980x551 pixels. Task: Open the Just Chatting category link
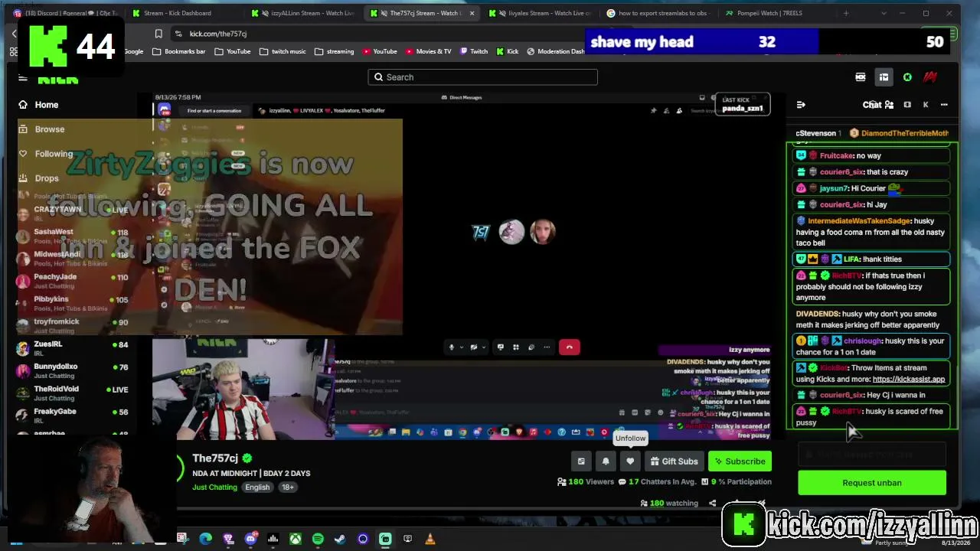214,487
